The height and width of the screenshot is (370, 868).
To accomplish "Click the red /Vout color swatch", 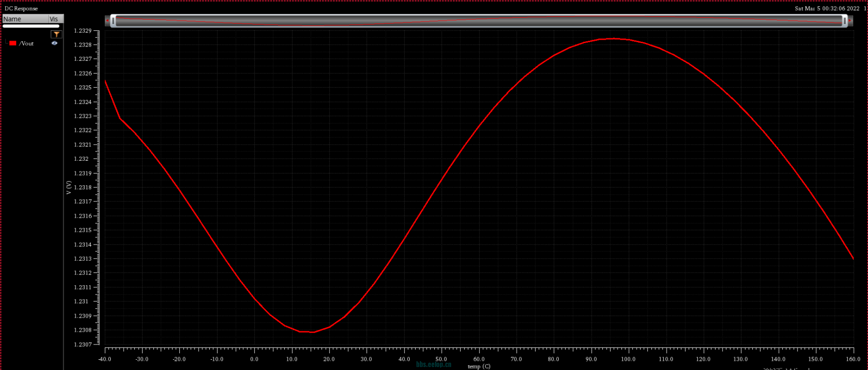I will [13, 43].
